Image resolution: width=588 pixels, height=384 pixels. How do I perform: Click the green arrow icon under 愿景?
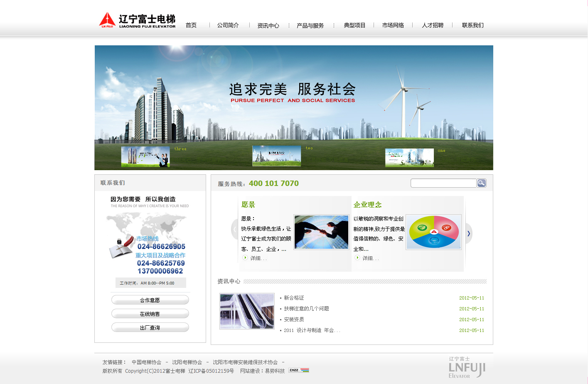pos(245,258)
